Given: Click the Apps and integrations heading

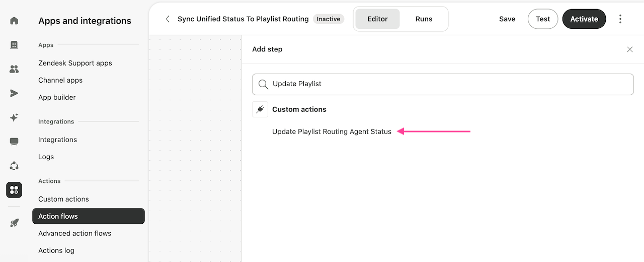Looking at the screenshot, I should (x=85, y=21).
